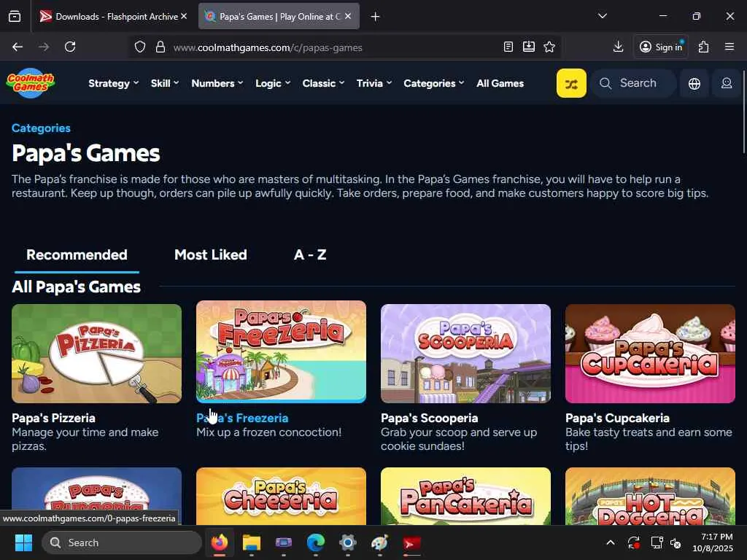
Task: Click the site Search field
Action: click(634, 83)
